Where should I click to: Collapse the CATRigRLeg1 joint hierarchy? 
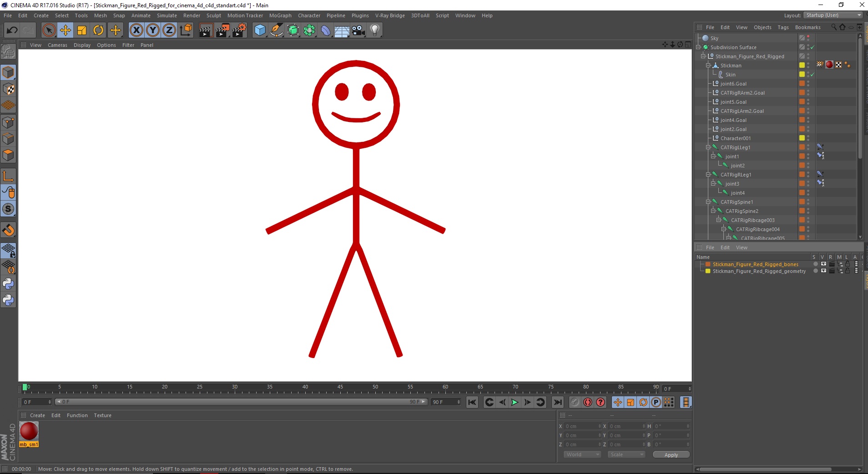708,174
